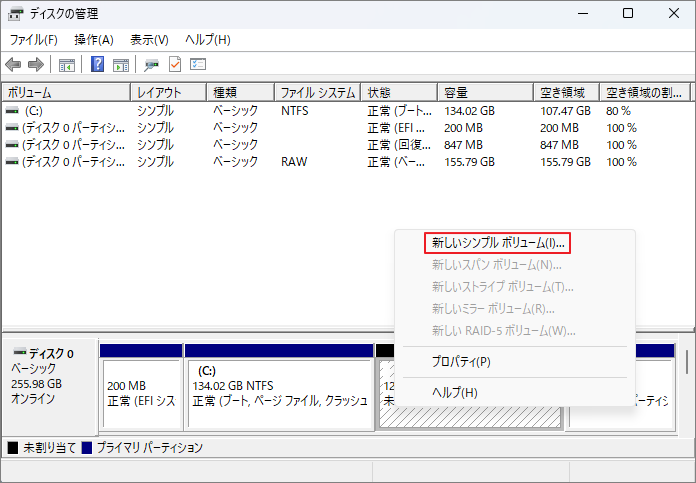Screen dimensions: 696x483
Task: Minimize the ディスクの管理 window
Action: pos(583,14)
